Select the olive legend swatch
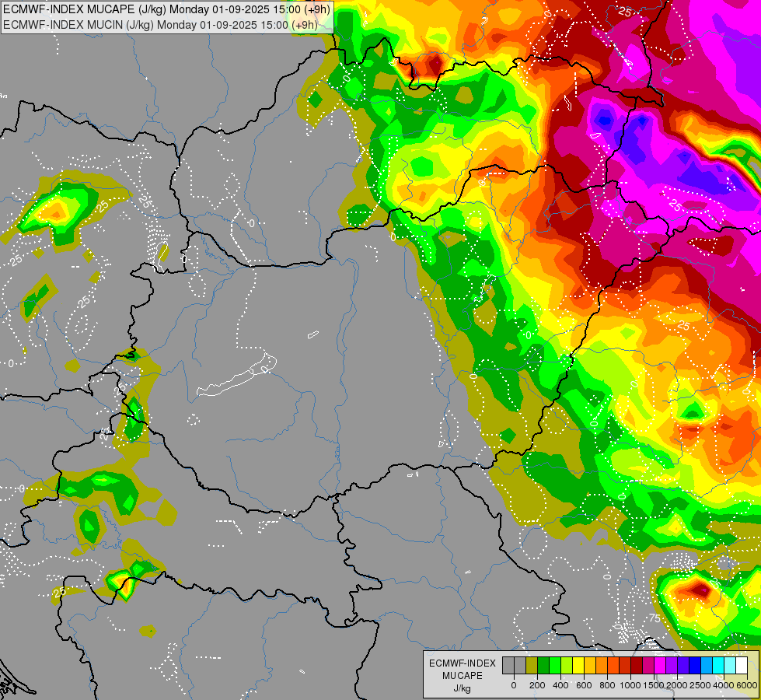Image resolution: width=761 pixels, height=700 pixels. click(x=532, y=665)
